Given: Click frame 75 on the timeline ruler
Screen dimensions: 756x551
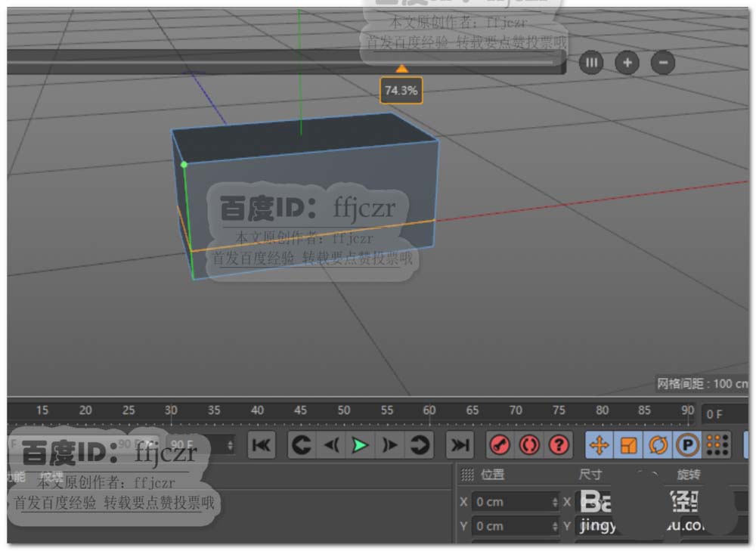Looking at the screenshot, I should pyautogui.click(x=559, y=410).
